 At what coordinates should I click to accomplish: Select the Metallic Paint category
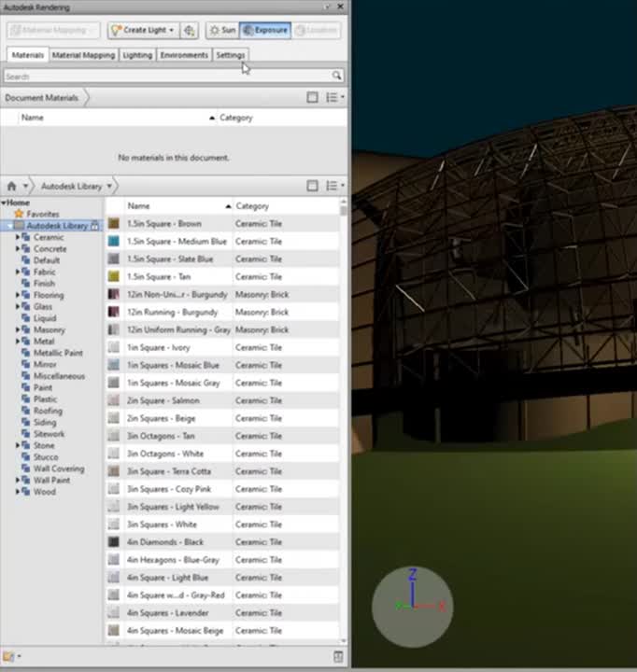point(58,353)
